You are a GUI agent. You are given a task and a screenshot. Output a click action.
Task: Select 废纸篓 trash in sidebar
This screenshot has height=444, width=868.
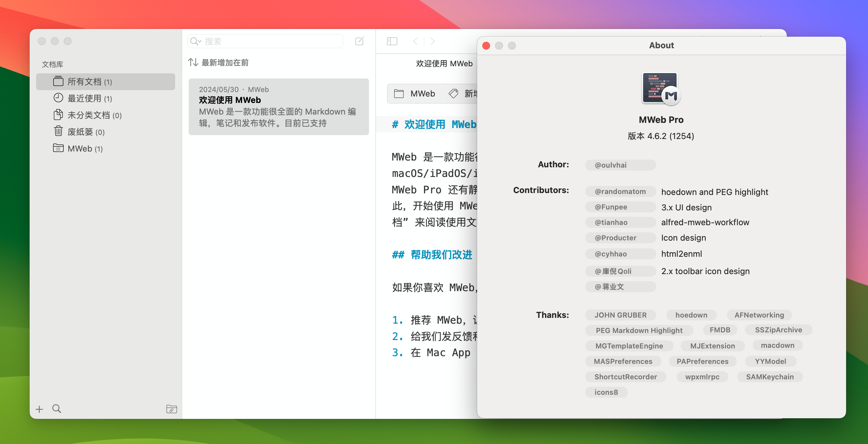(x=80, y=132)
